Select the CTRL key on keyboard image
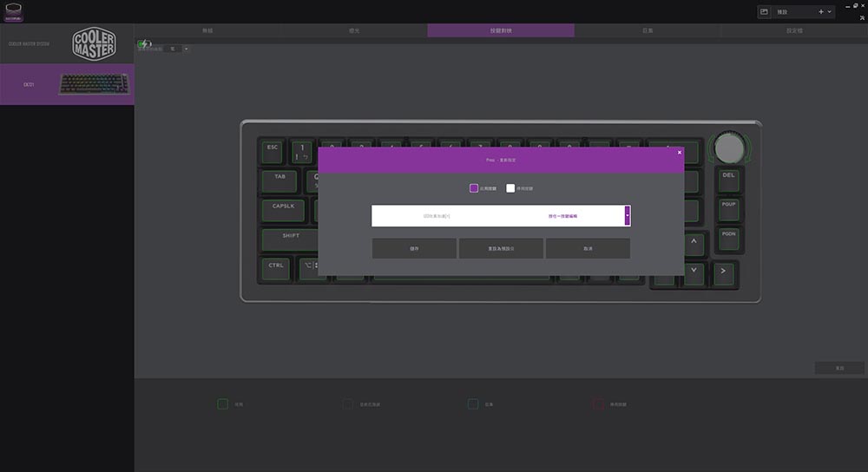Viewport: 868px width, 472px height. click(x=275, y=270)
